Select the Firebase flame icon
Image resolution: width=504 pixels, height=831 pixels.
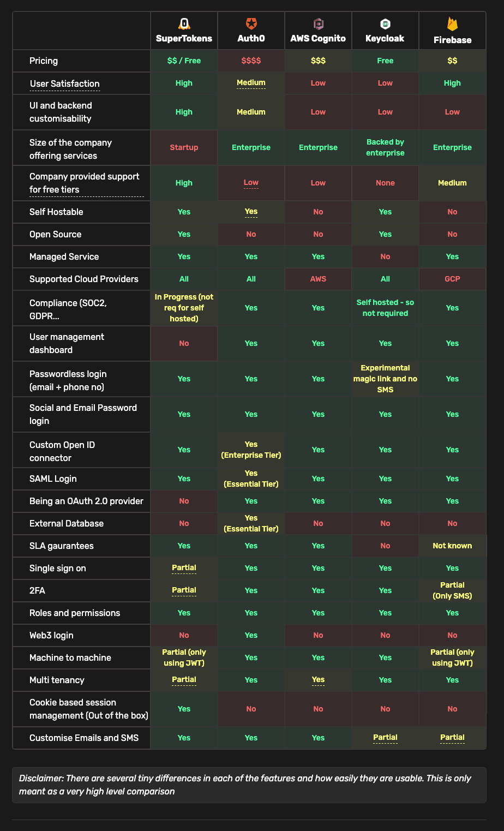[452, 23]
